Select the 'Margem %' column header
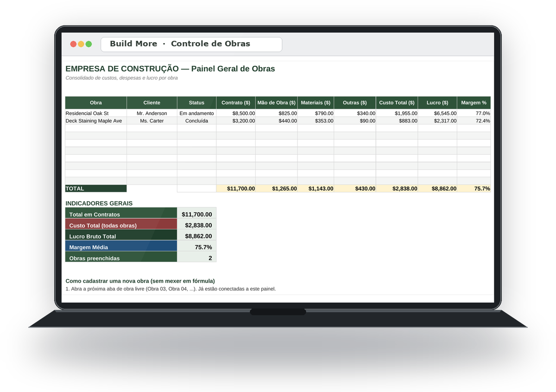556x392 pixels. tap(474, 103)
